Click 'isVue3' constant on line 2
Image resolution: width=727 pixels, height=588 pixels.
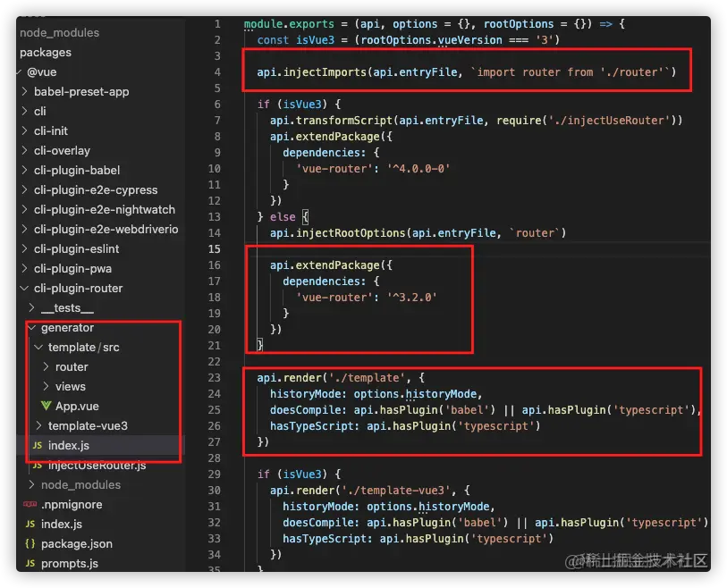pyautogui.click(x=315, y=40)
